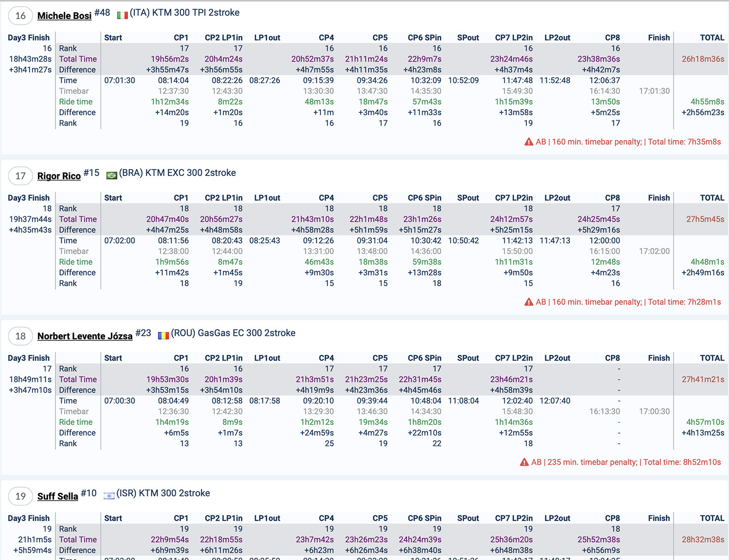Open Suff Sella's rider profile link
Image resolution: width=729 pixels, height=560 pixels.
click(x=57, y=496)
